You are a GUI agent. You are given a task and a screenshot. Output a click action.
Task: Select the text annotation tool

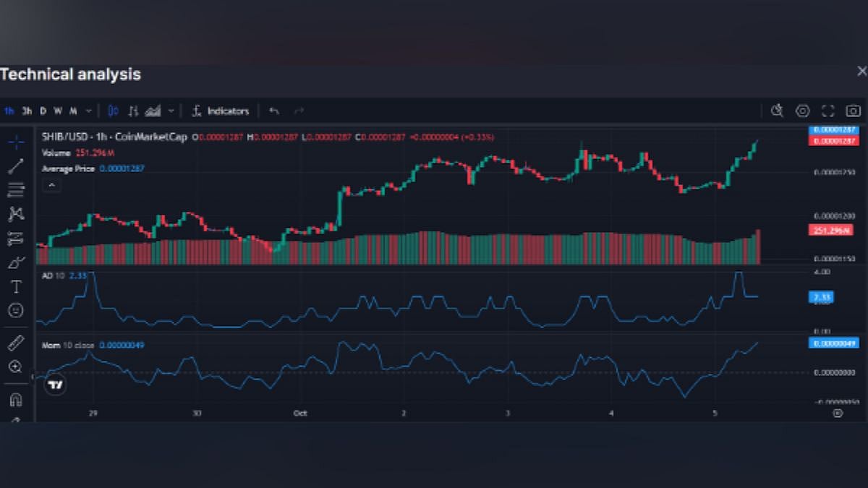pos(16,287)
